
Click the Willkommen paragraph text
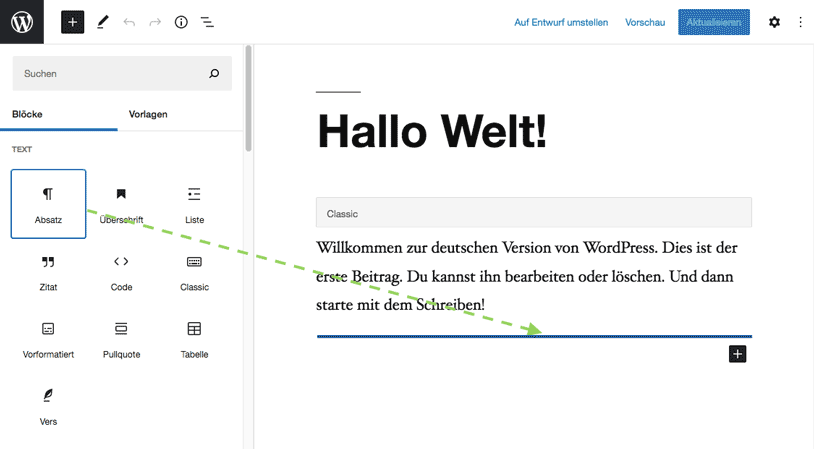click(526, 276)
